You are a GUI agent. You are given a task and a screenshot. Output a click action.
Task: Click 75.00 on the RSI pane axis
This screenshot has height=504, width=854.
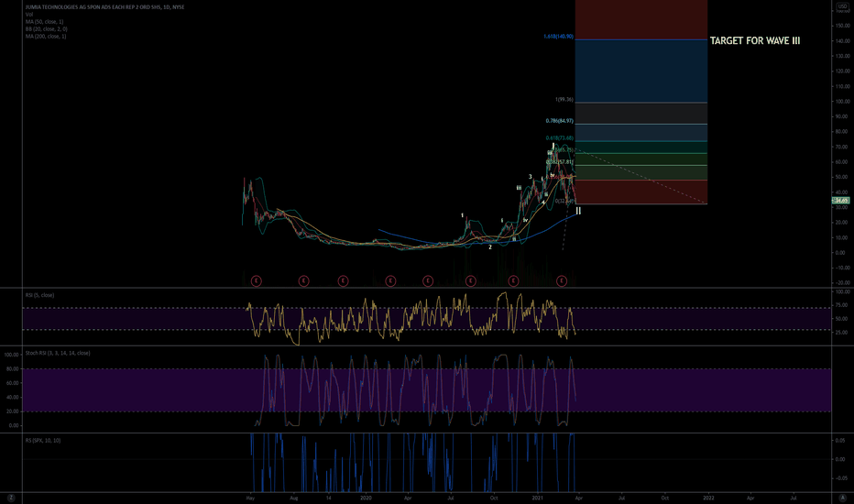pyautogui.click(x=843, y=305)
